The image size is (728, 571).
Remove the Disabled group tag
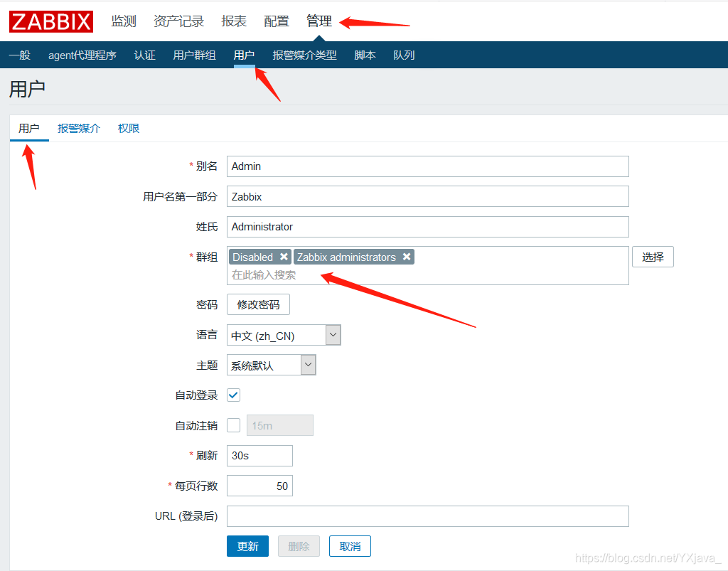pos(284,257)
